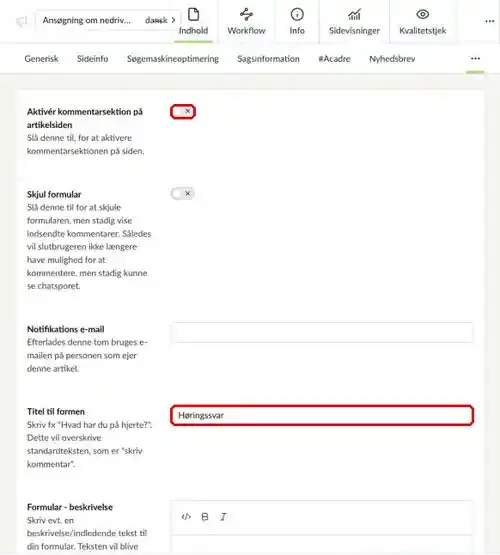This screenshot has width=500, height=555.
Task: Switch to the Sideinfo tab
Action: [x=92, y=59]
